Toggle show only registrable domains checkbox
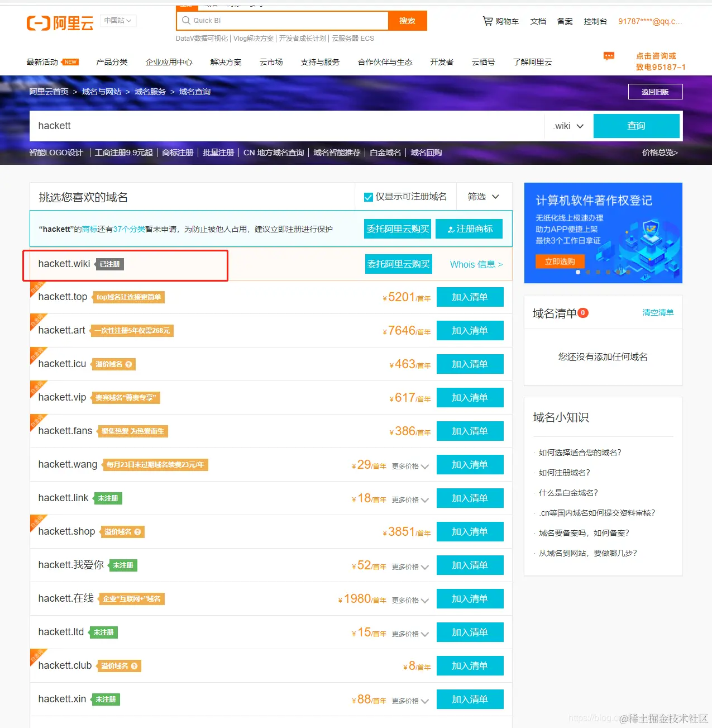 click(369, 197)
